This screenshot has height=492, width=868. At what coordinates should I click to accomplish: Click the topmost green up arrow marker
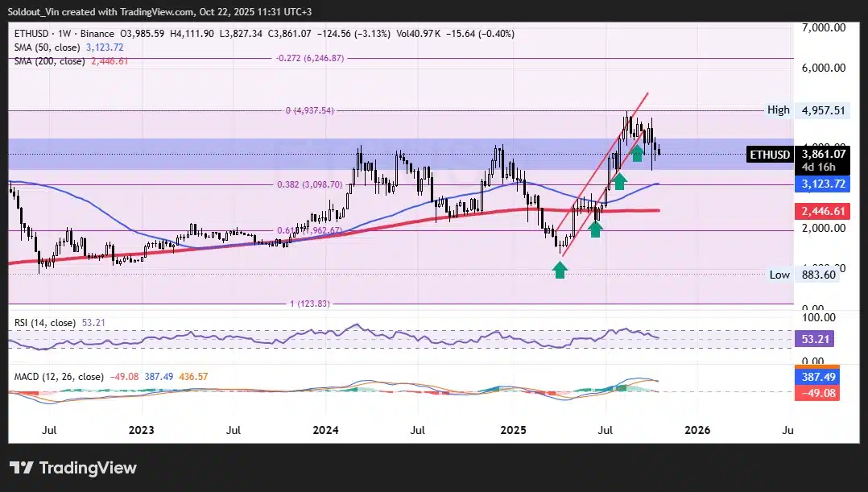(637, 150)
